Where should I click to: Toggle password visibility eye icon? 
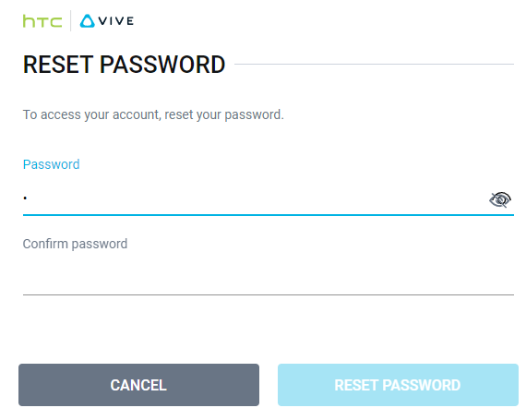click(x=500, y=199)
